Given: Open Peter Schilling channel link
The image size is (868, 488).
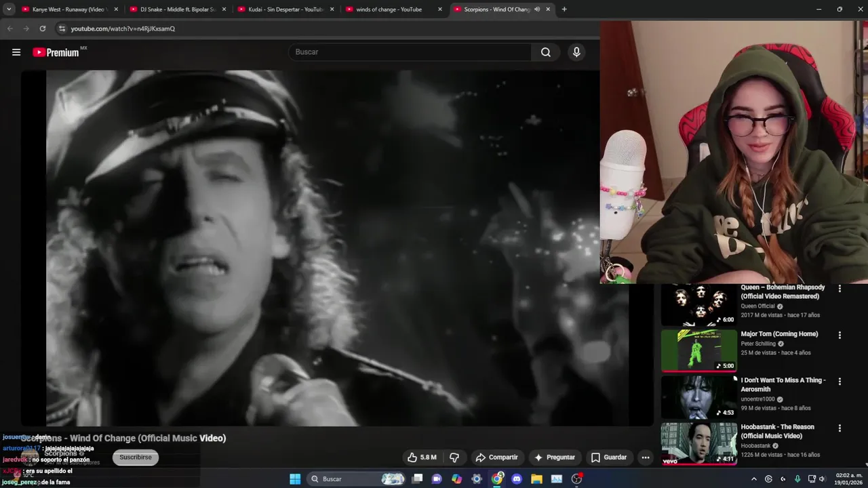Looking at the screenshot, I should click(758, 344).
